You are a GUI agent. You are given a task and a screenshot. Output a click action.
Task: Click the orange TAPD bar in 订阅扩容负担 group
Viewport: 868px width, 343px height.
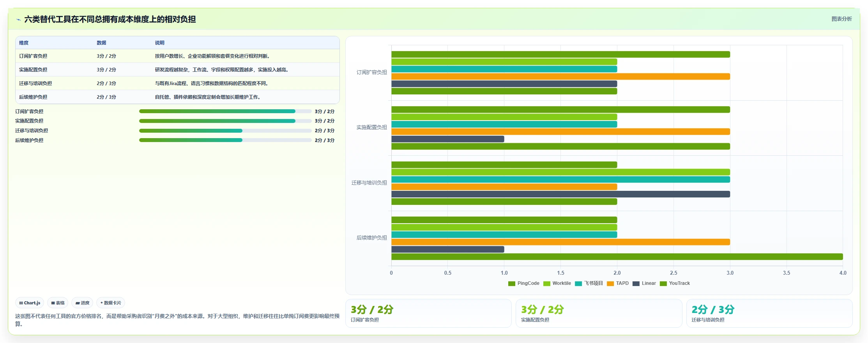point(560,76)
